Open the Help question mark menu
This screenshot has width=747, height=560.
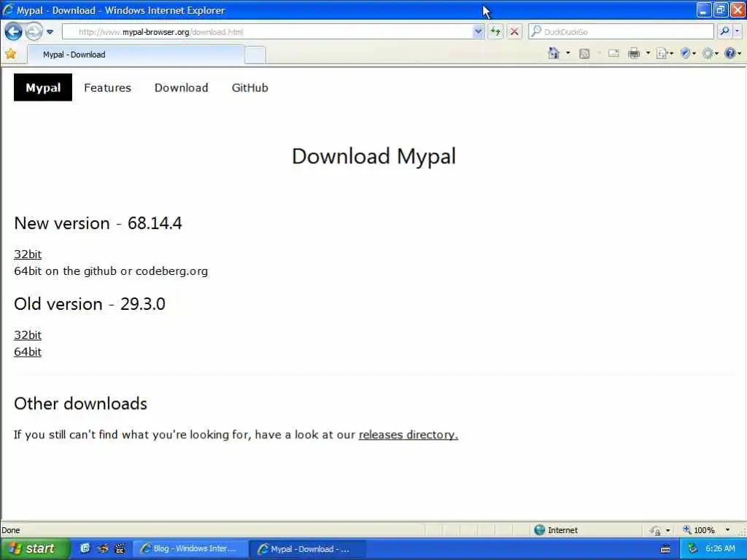point(732,54)
